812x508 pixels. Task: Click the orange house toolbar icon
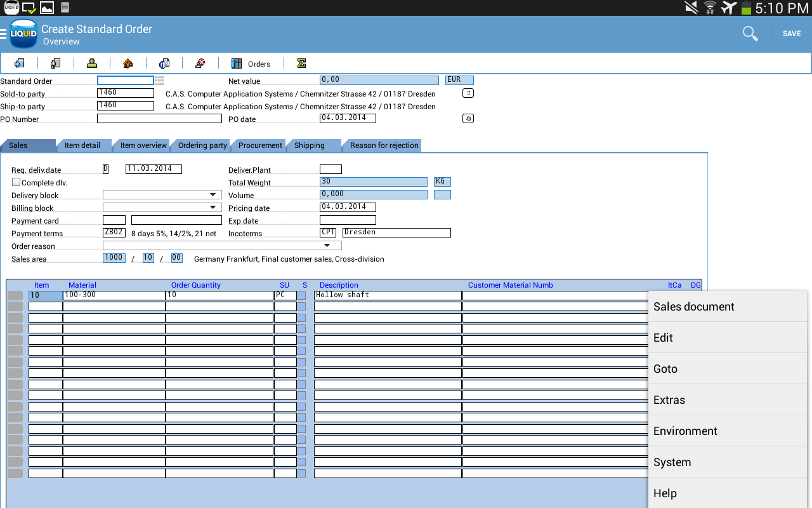128,63
